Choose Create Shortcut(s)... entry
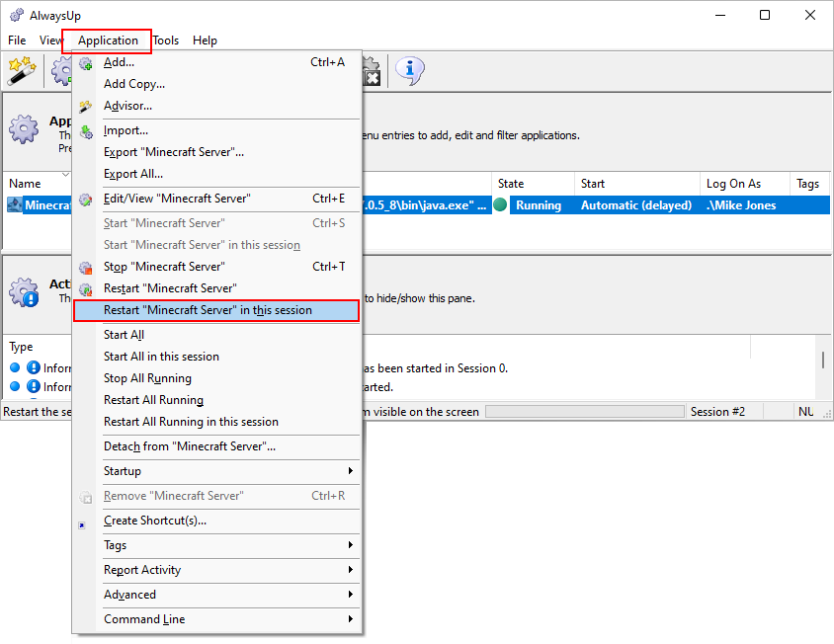Image resolution: width=834 pixels, height=644 pixels. pos(217,521)
